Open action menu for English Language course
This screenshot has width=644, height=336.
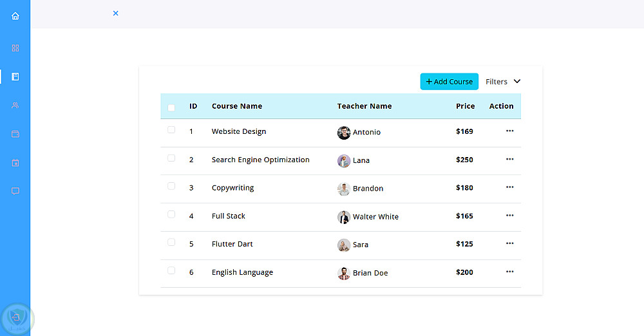point(510,272)
